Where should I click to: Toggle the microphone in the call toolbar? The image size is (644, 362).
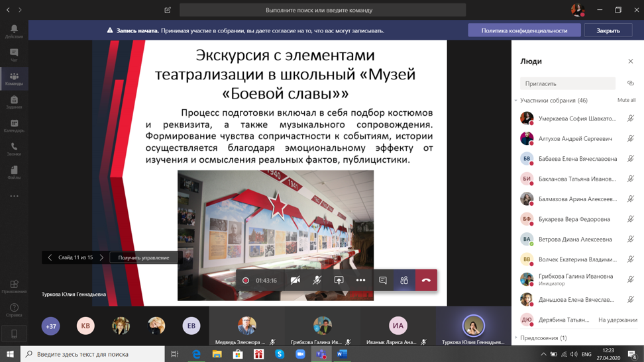coord(317,281)
